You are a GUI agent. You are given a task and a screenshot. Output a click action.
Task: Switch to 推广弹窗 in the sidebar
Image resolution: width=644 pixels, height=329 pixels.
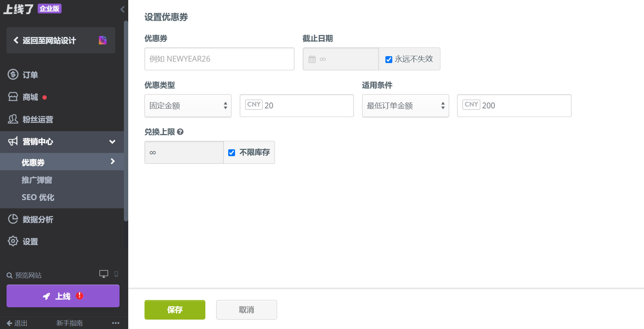37,180
